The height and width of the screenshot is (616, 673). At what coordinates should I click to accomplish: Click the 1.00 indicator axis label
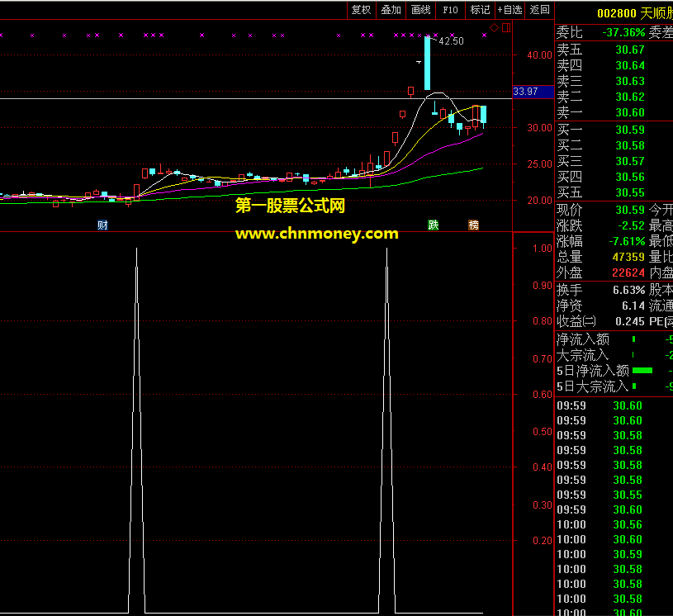pos(542,249)
